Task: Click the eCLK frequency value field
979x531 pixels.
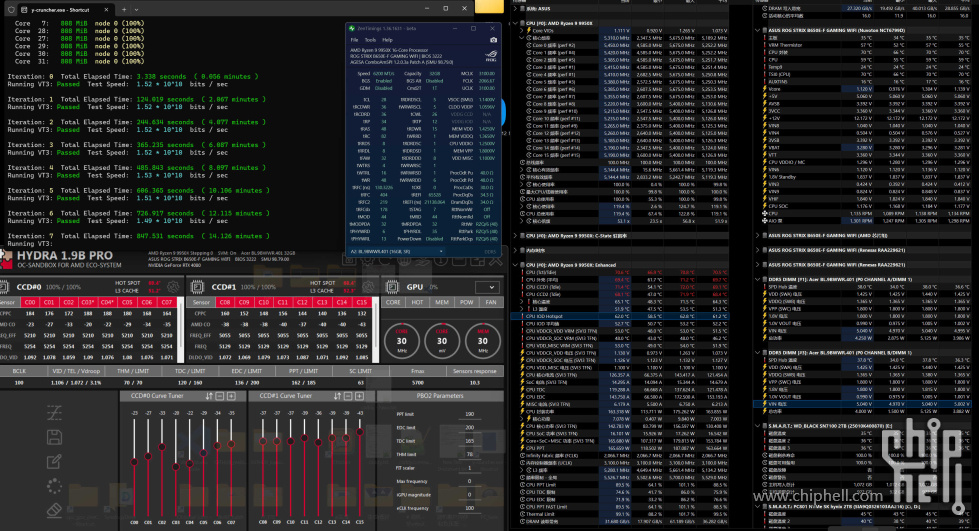Action: tap(470, 508)
